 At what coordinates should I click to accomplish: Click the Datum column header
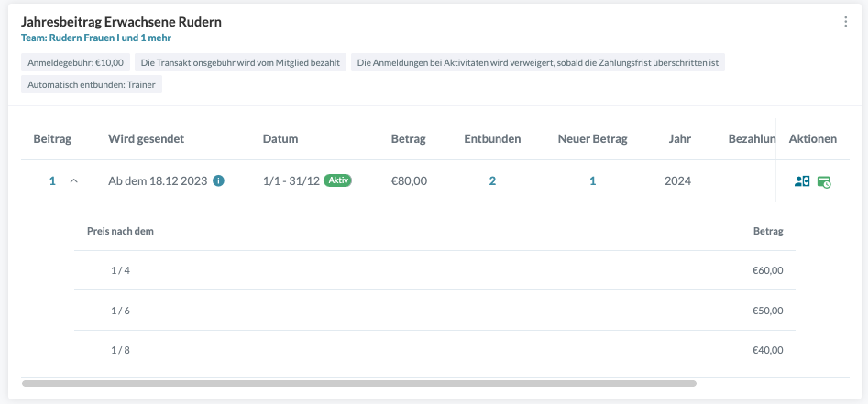280,139
